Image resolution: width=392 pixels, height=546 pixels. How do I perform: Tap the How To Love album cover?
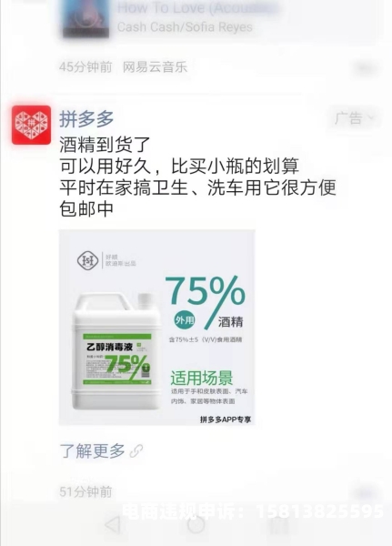click(x=85, y=18)
